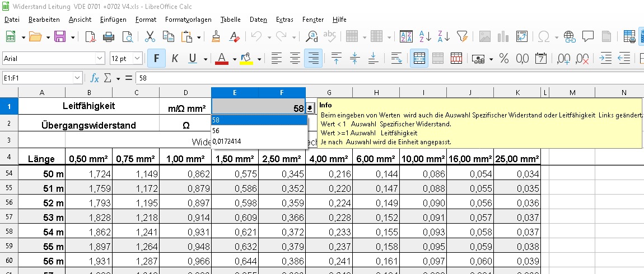Open the Datei menu
The height and width of the screenshot is (274, 644).
pyautogui.click(x=12, y=19)
